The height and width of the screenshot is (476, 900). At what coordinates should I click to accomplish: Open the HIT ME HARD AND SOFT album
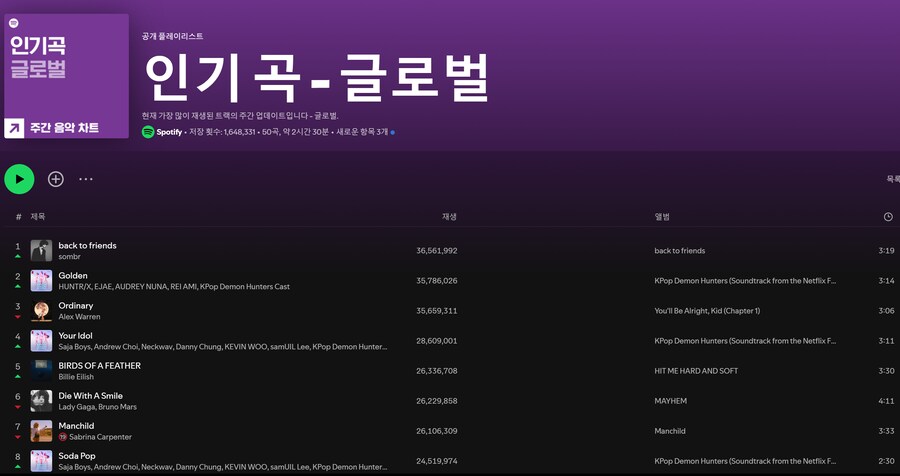click(x=696, y=371)
